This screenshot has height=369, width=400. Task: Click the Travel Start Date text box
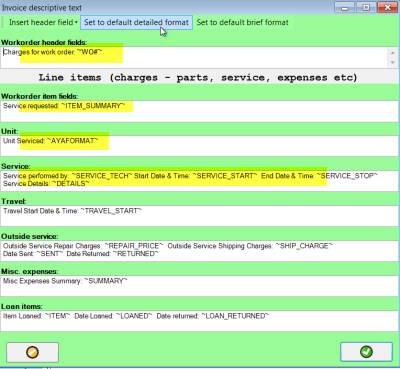tap(199, 216)
